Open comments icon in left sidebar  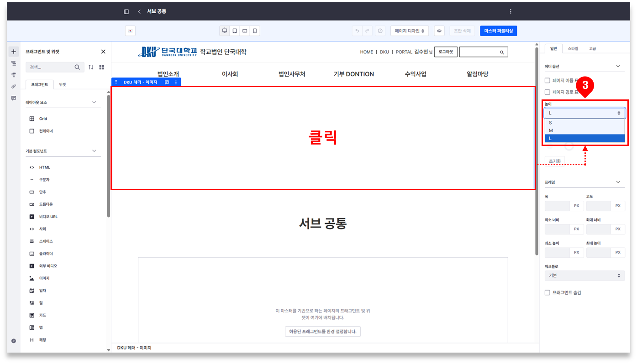coord(14,98)
